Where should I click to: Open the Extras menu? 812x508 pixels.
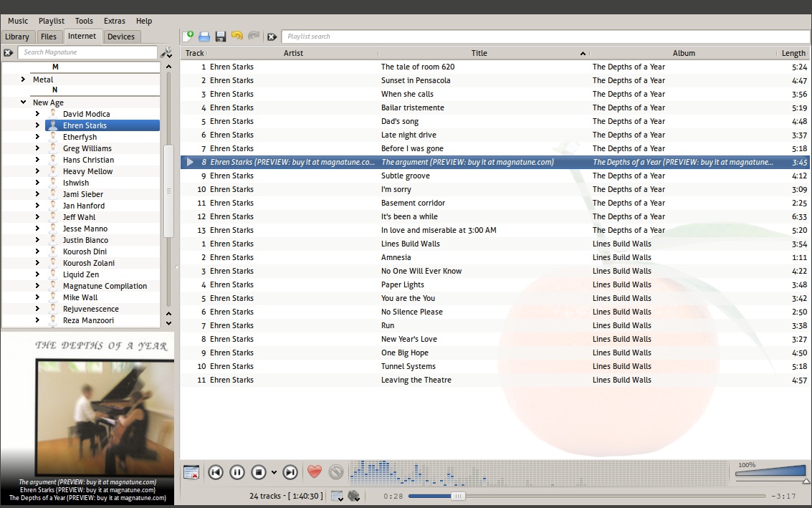115,21
